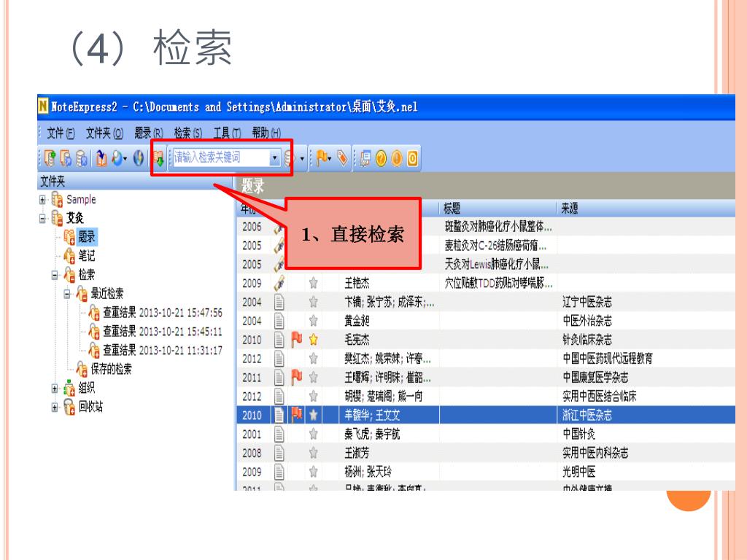Screen dimensions: 747x560
Task: Click the red flag on 毛宪杰 row
Action: click(x=296, y=340)
